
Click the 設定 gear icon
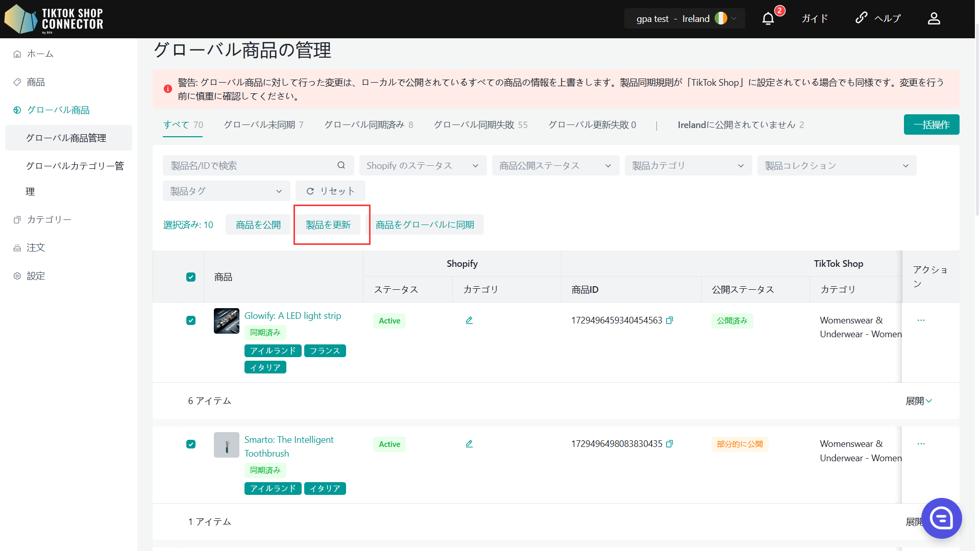[17, 276]
